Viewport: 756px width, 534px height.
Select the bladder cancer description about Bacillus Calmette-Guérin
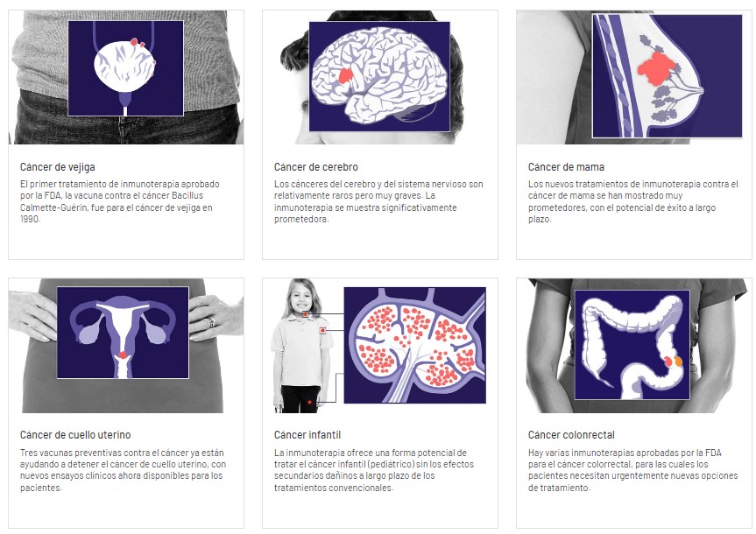click(x=119, y=201)
